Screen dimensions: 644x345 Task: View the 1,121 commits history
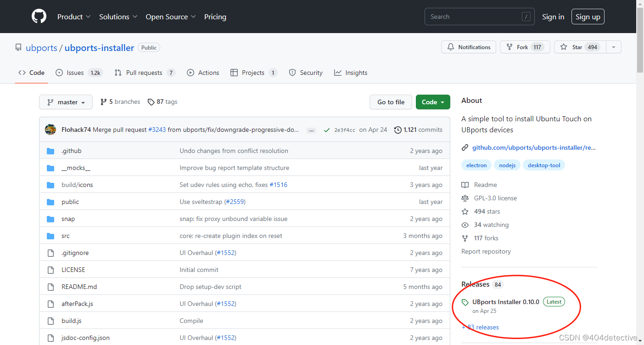[x=418, y=130]
